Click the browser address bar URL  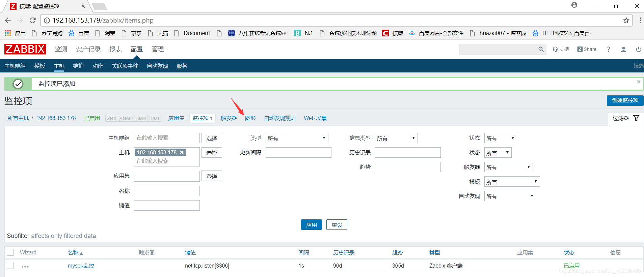103,21
